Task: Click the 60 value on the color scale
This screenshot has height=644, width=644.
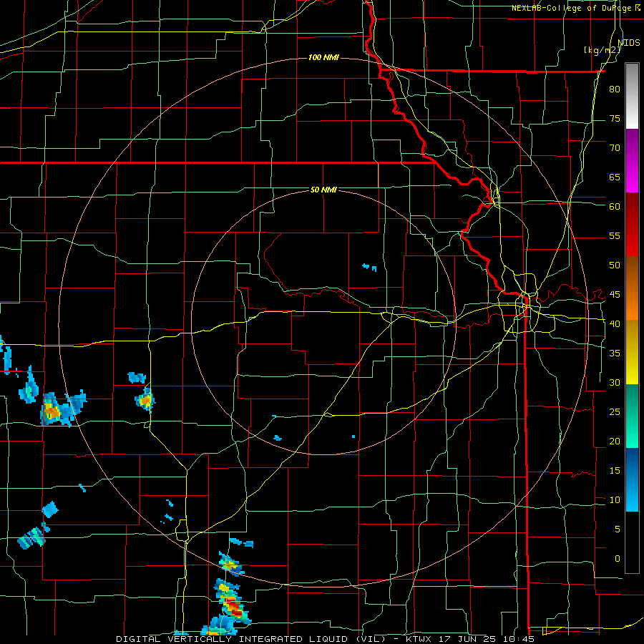Action: 615,207
